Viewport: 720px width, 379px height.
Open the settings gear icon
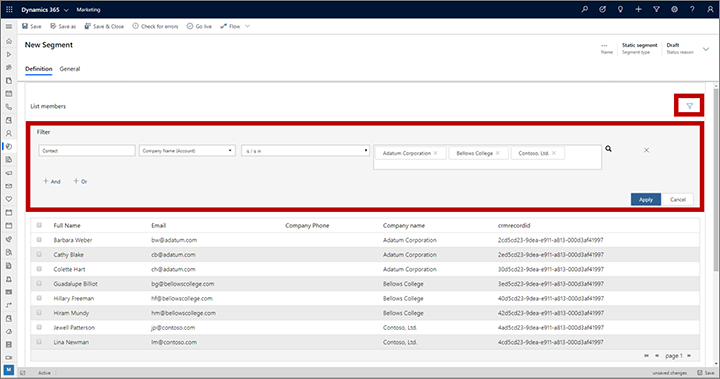point(674,9)
